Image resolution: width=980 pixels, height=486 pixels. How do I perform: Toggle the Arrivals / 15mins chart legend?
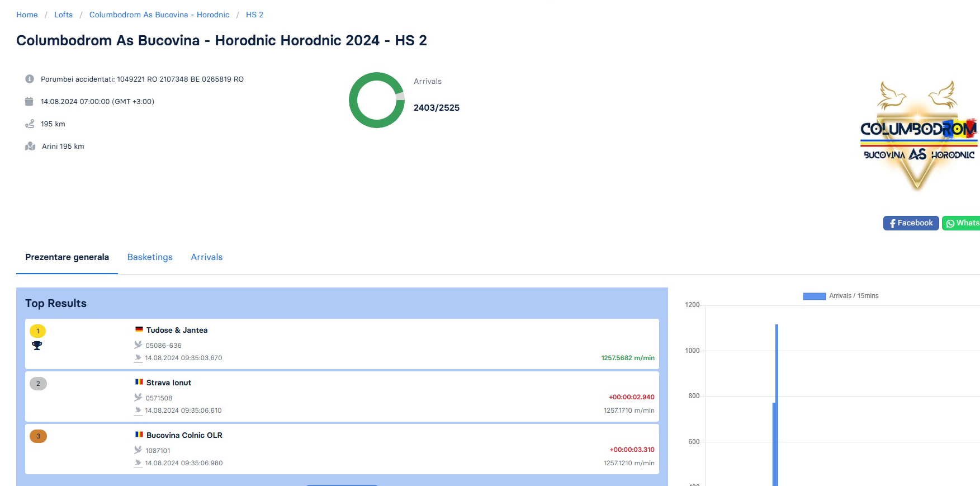(x=840, y=296)
